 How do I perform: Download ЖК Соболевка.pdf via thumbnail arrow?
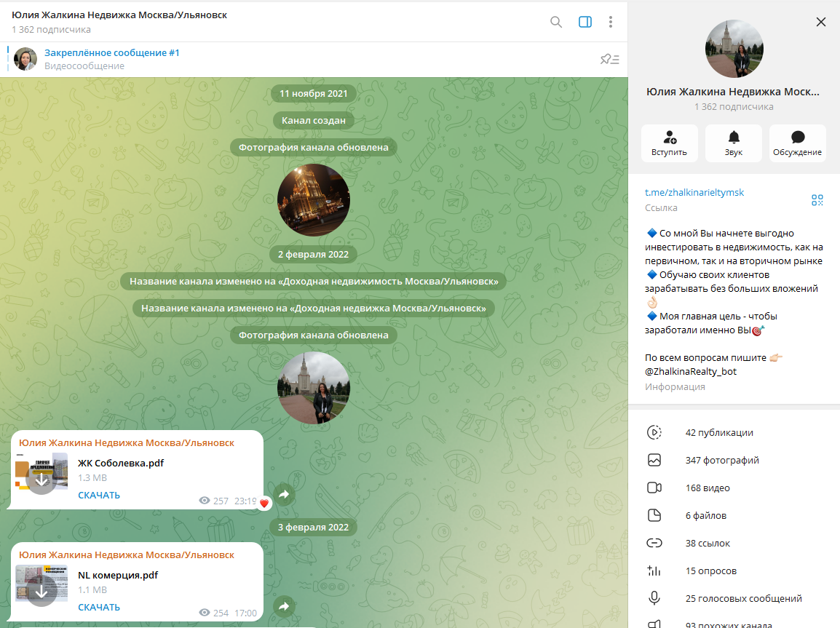(x=41, y=479)
